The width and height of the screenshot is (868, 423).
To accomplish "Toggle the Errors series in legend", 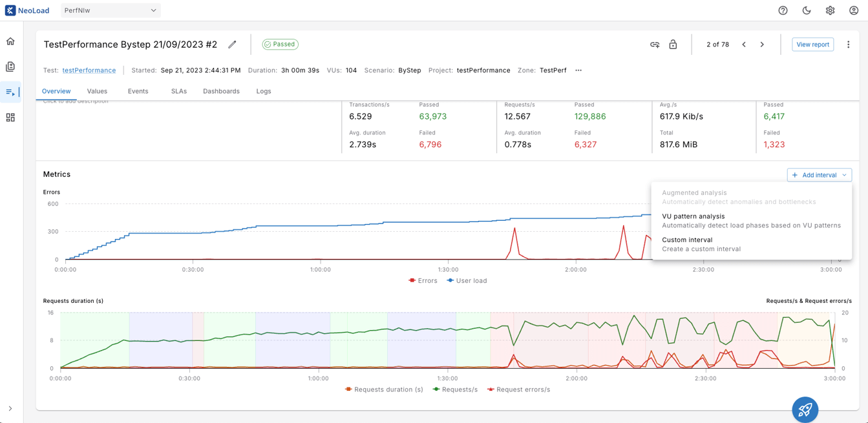I will (x=423, y=281).
